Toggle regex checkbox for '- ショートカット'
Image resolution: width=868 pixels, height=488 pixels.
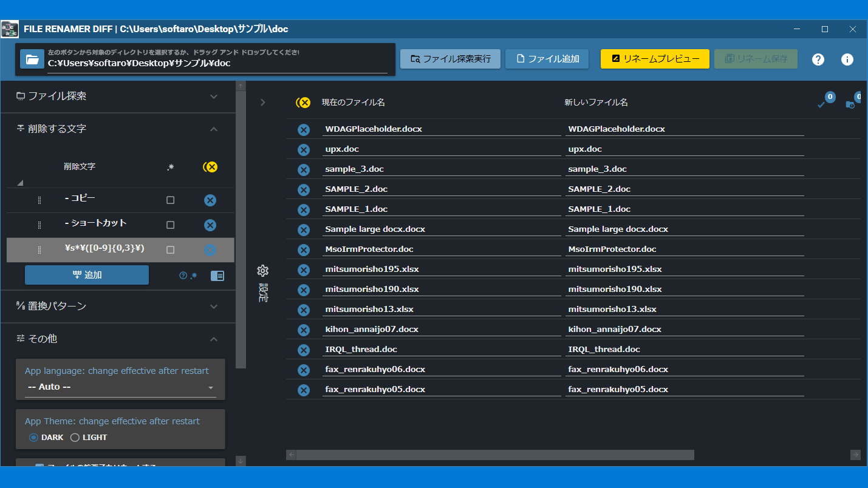(x=171, y=225)
